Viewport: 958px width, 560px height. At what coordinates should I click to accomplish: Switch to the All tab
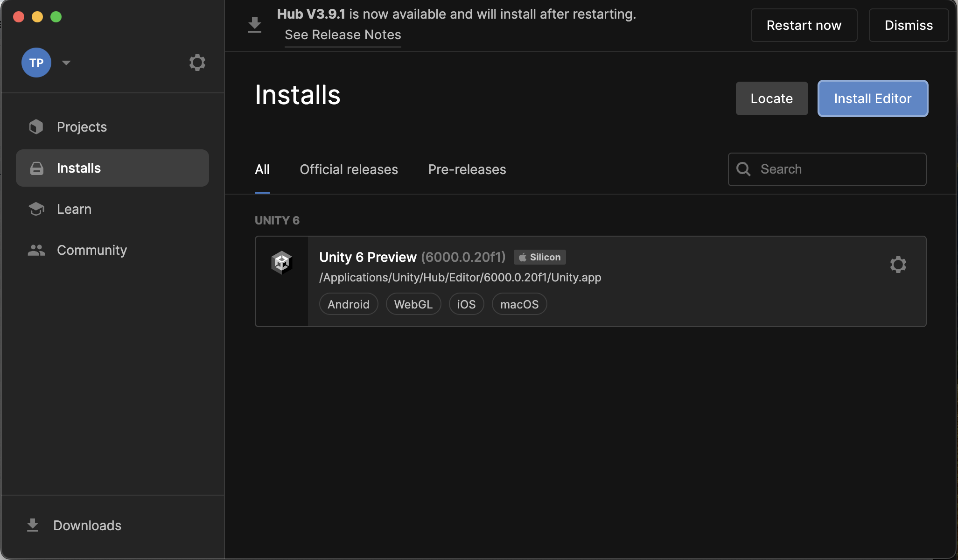pos(262,169)
